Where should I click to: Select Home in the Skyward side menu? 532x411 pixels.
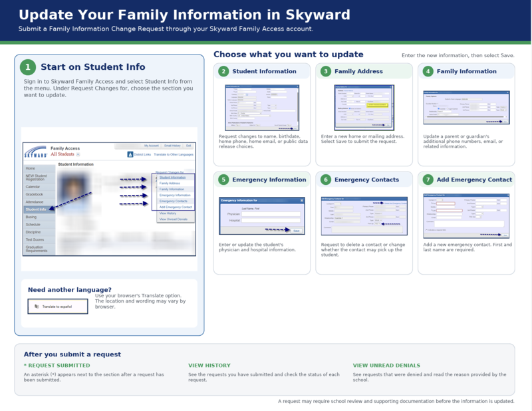[39, 168]
